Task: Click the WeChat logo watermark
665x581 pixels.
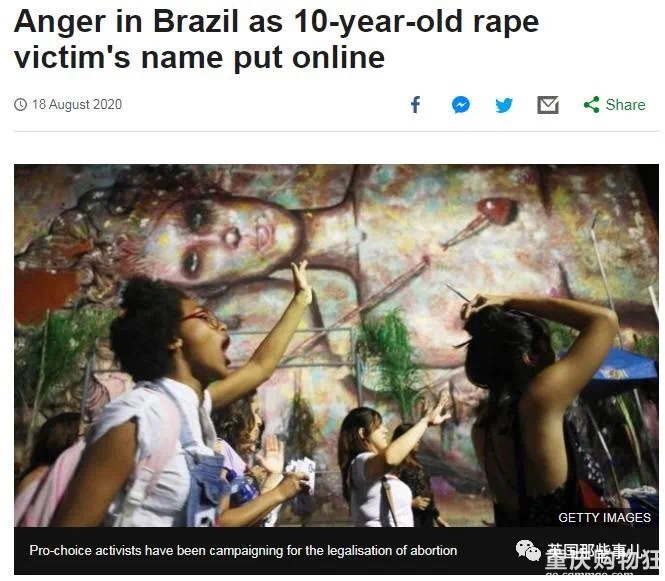Action: click(527, 551)
